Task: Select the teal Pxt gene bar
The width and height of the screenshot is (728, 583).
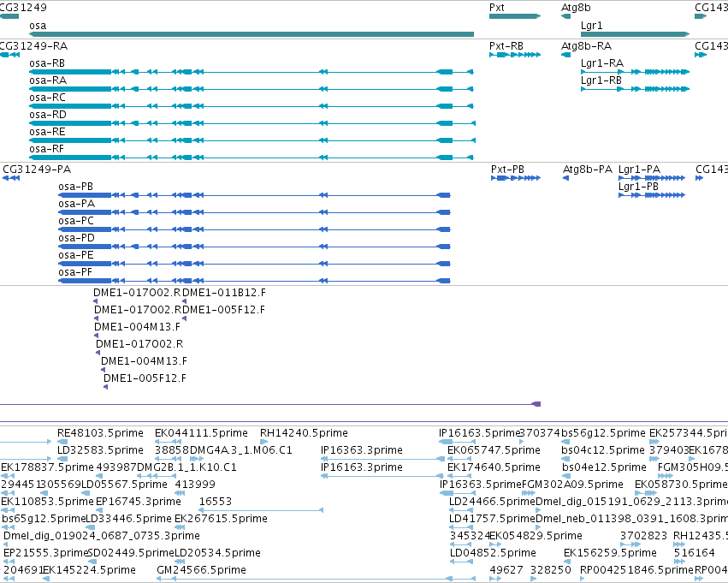Action: (515, 16)
